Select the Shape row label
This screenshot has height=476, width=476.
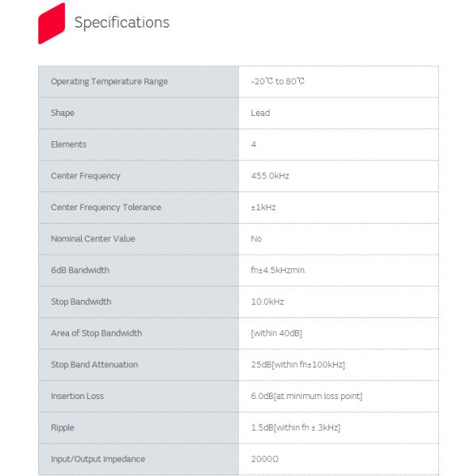(63, 113)
